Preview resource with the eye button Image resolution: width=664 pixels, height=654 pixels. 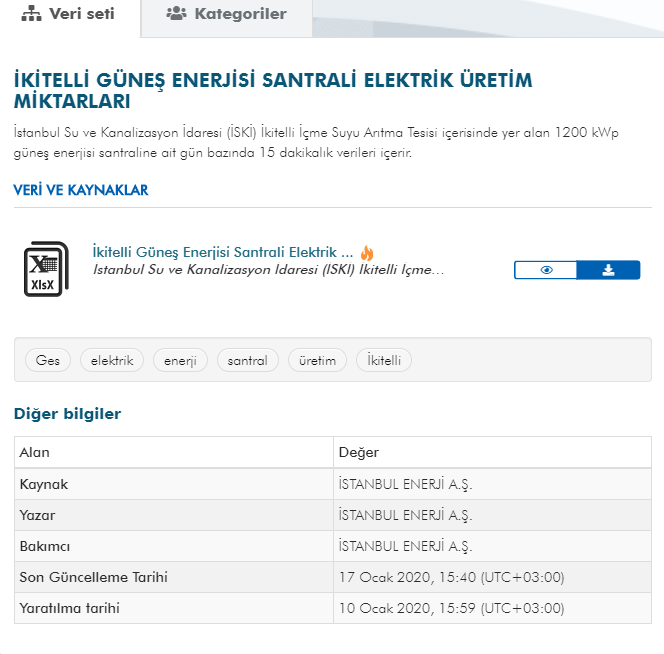click(x=545, y=270)
